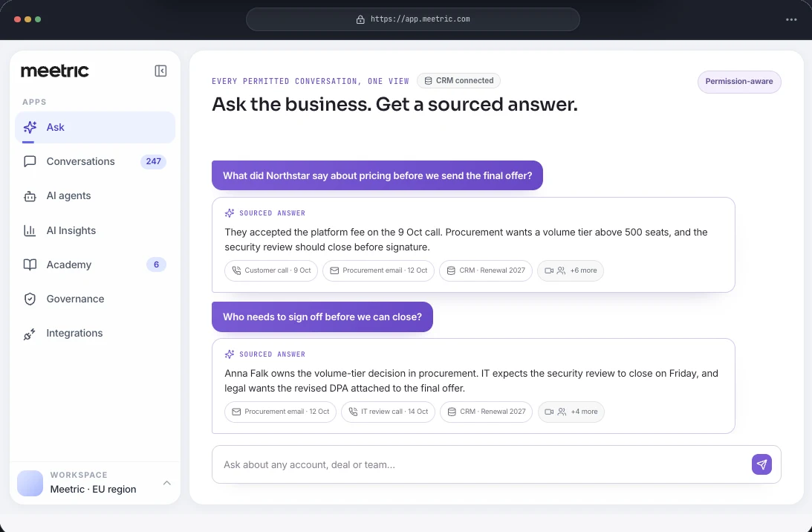Click the Integrations plug icon

coord(30,334)
